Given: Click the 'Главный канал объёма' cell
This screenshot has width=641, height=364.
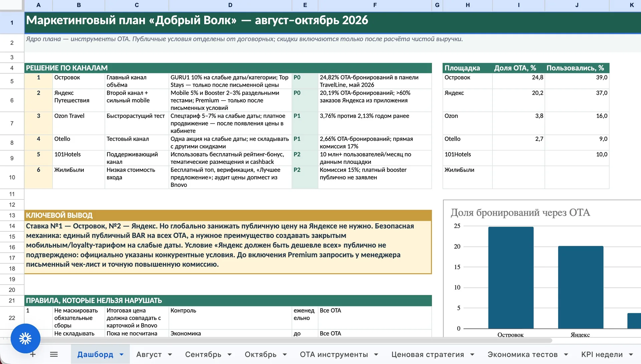Looking at the screenshot, I should coord(137,81).
